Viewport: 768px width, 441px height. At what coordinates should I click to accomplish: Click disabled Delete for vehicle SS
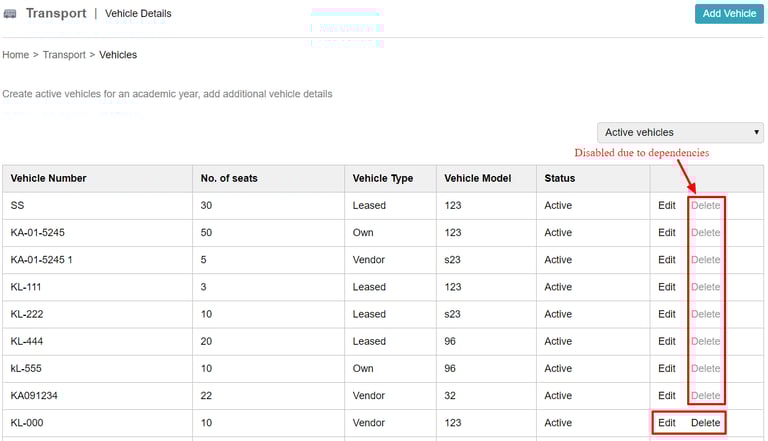tap(705, 205)
